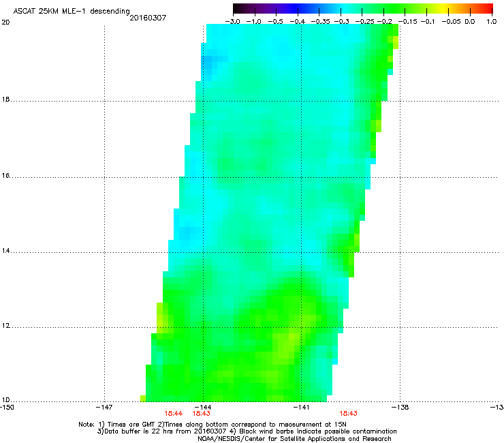Viewport: 504px width, 443px height.
Task: Click the -0.3 colorbar label
Action: click(342, 22)
